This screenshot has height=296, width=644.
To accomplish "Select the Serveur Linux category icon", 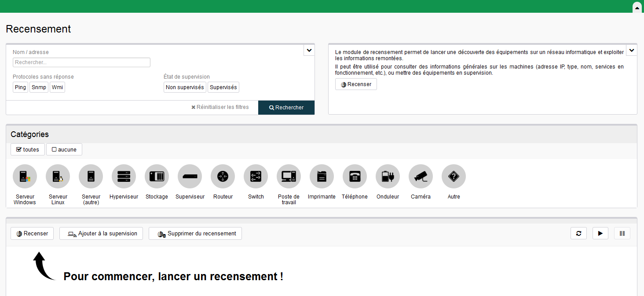I will pos(58,177).
